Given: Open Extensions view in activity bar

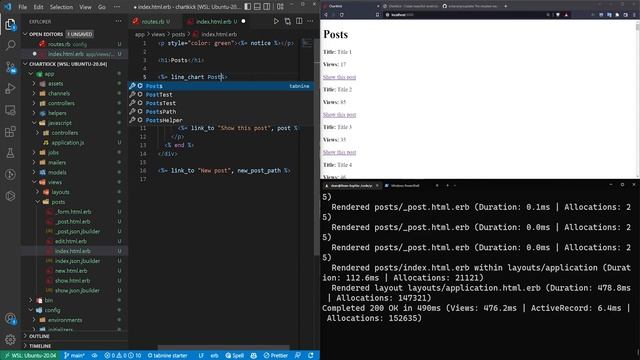Looking at the screenshot, I should (10, 131).
